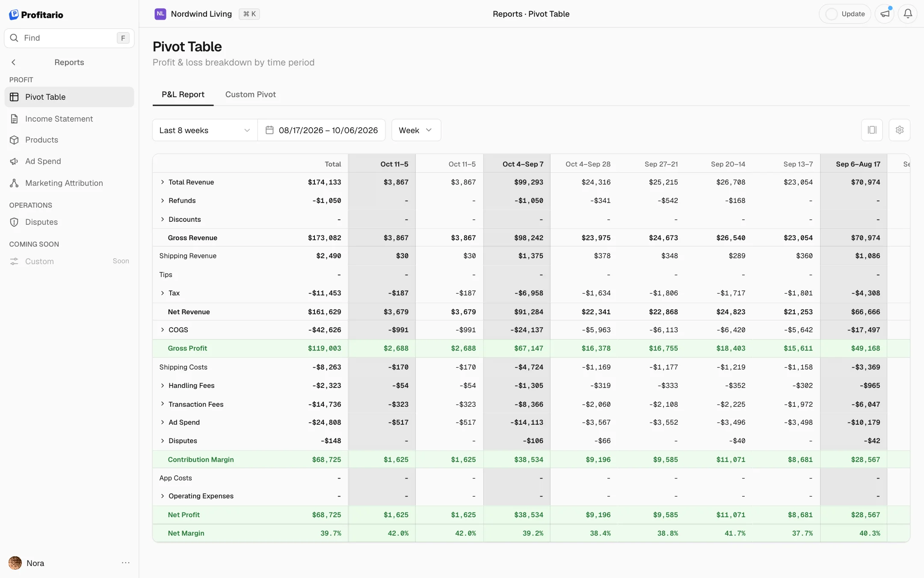Click the Nordwind Living NL badge
Viewport: 924px width, 578px height.
pos(160,14)
